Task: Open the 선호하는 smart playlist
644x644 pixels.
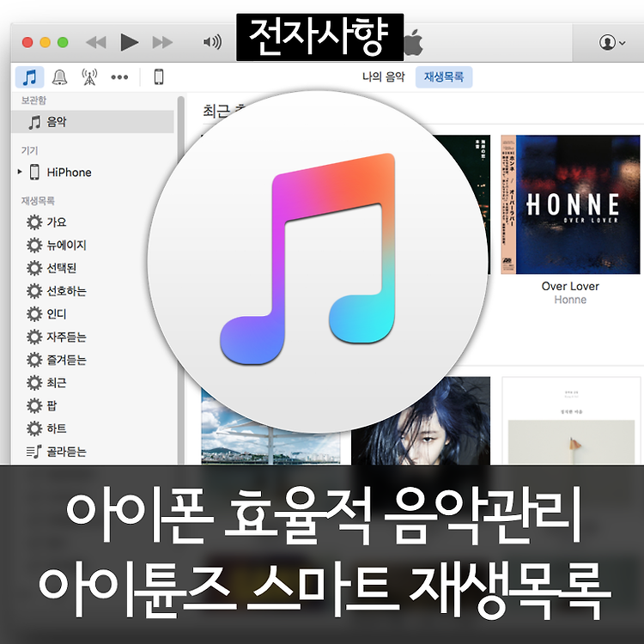Action: 66,291
